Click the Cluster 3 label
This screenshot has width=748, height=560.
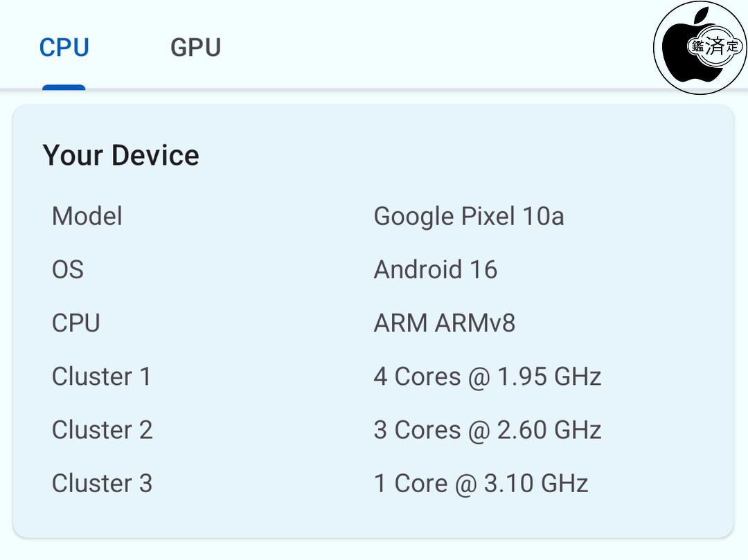click(102, 483)
